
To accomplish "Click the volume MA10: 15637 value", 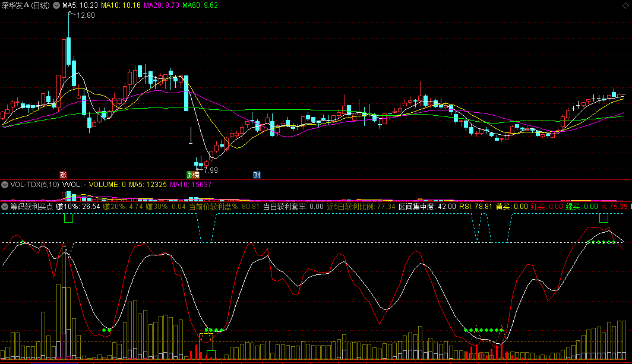I will (191, 185).
